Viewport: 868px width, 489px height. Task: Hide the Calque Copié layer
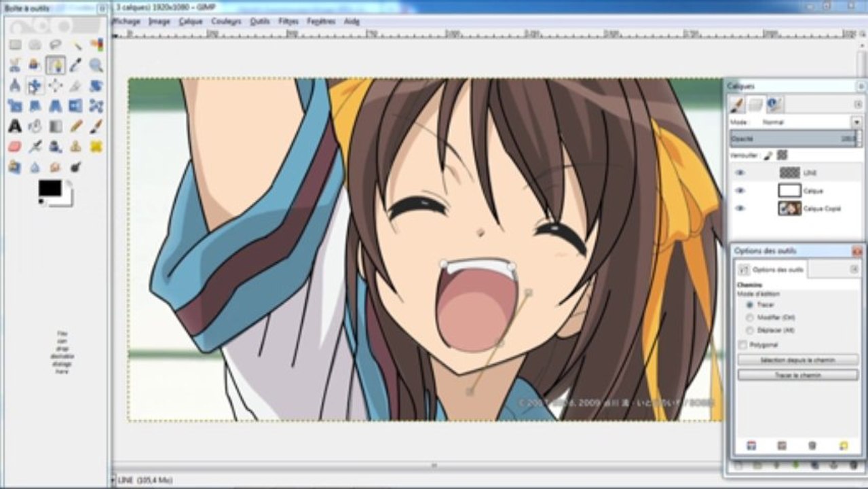point(740,209)
